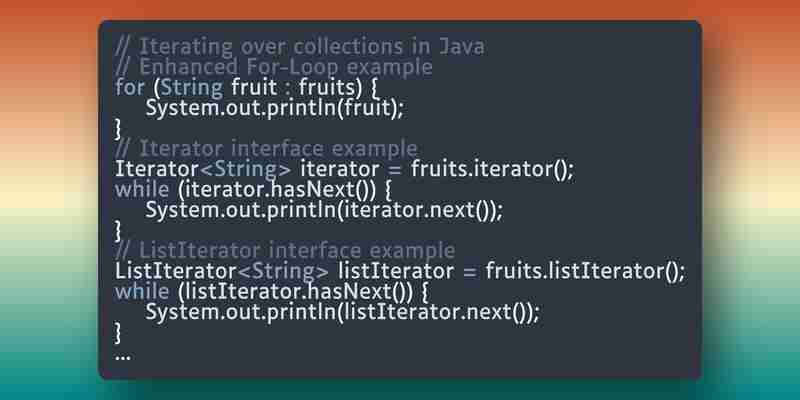The width and height of the screenshot is (800, 400).
Task: Click 'fruits.listIterator();' method call
Action: click(585, 271)
